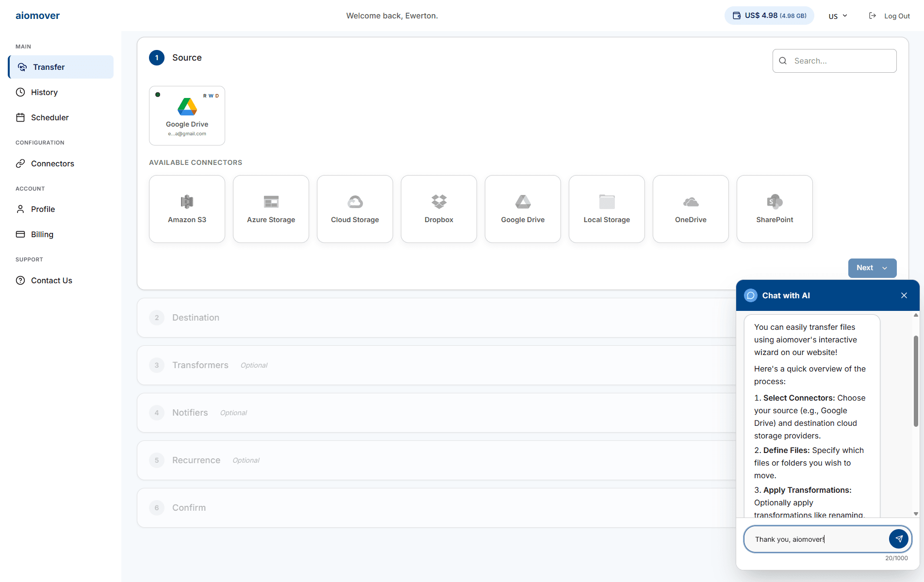The height and width of the screenshot is (582, 924).
Task: Expand the Destination step section
Action: tap(196, 317)
